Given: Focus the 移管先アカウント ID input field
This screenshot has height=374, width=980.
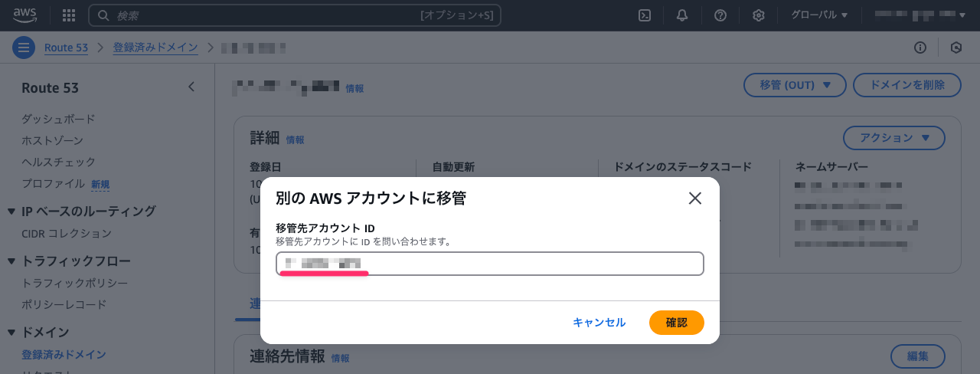Looking at the screenshot, I should pos(490,264).
